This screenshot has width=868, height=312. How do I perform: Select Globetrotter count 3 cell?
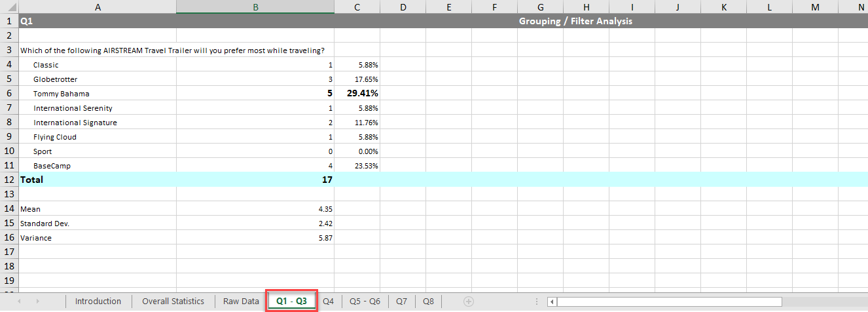tap(255, 79)
